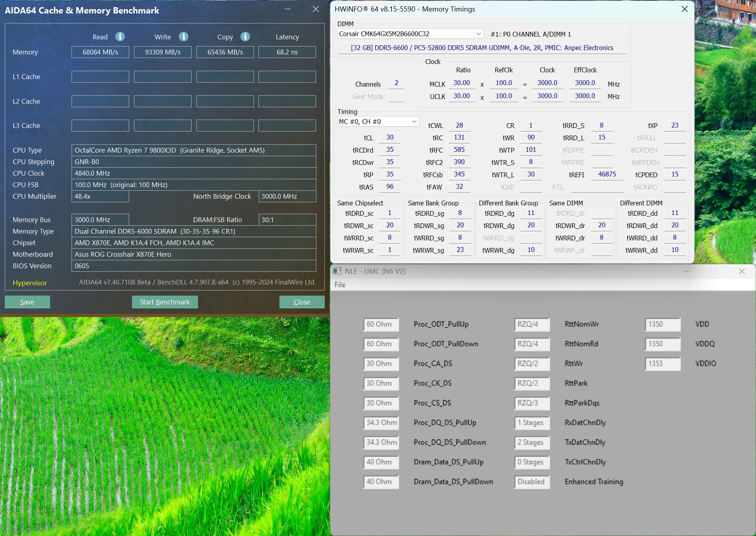The height and width of the screenshot is (536, 756).
Task: Click the Memory Type Dual Channel DDR5-6000 value
Action: tap(194, 231)
